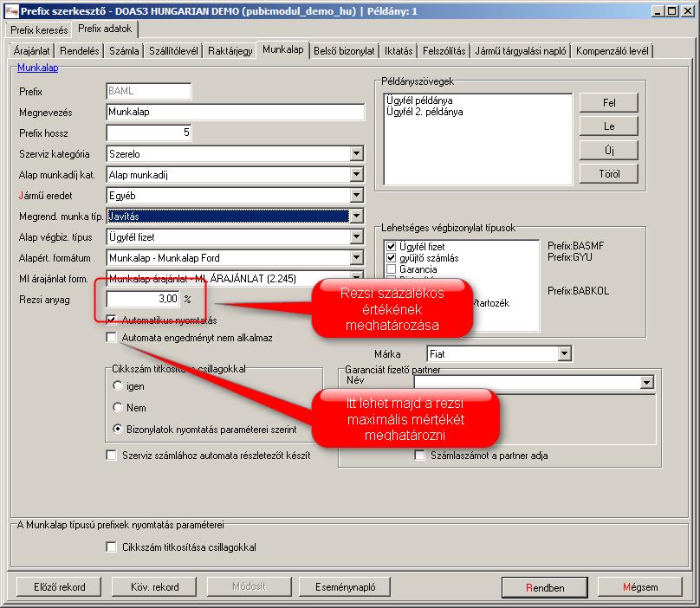Image resolution: width=700 pixels, height=608 pixels.
Task: Select the Munkalap tab
Action: [283, 49]
